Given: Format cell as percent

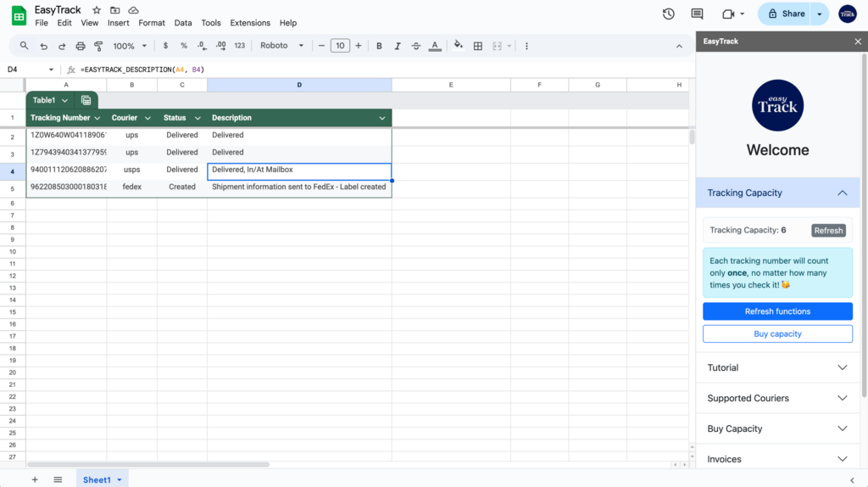Looking at the screenshot, I should pos(184,46).
